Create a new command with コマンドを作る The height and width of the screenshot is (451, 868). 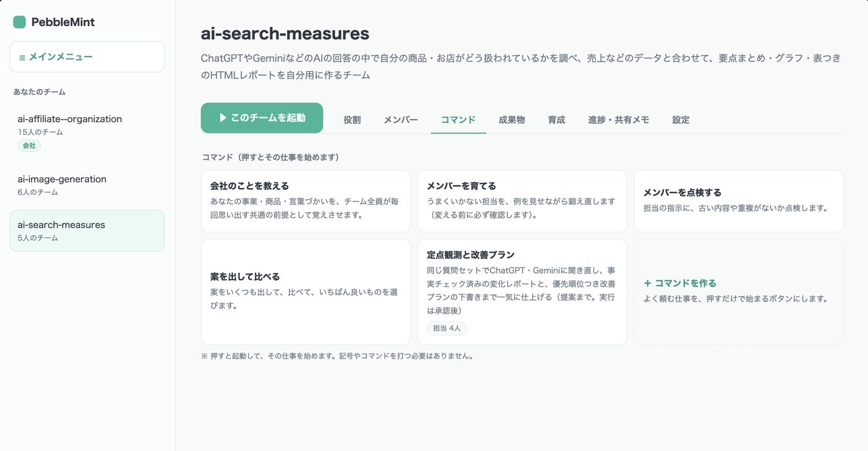click(738, 292)
